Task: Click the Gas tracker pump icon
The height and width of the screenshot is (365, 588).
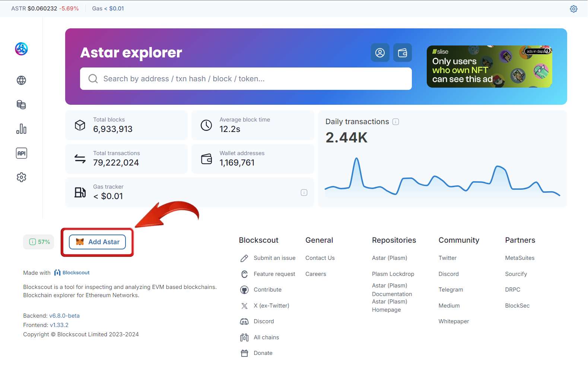Action: tap(80, 192)
